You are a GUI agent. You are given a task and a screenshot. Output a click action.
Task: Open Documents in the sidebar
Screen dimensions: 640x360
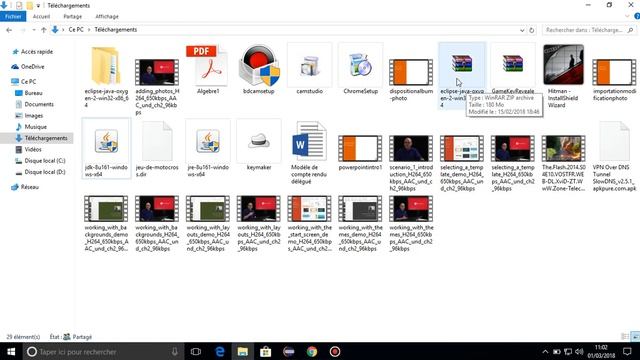pos(34,104)
